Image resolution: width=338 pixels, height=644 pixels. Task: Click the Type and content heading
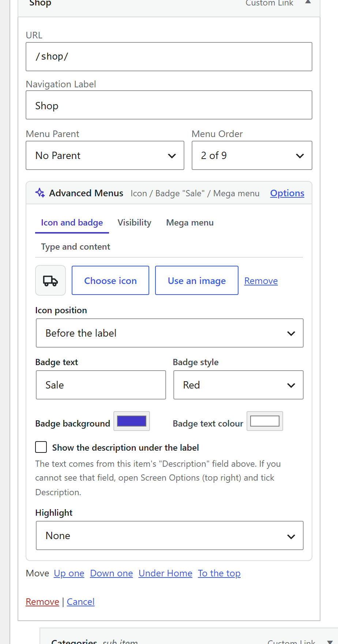(76, 247)
